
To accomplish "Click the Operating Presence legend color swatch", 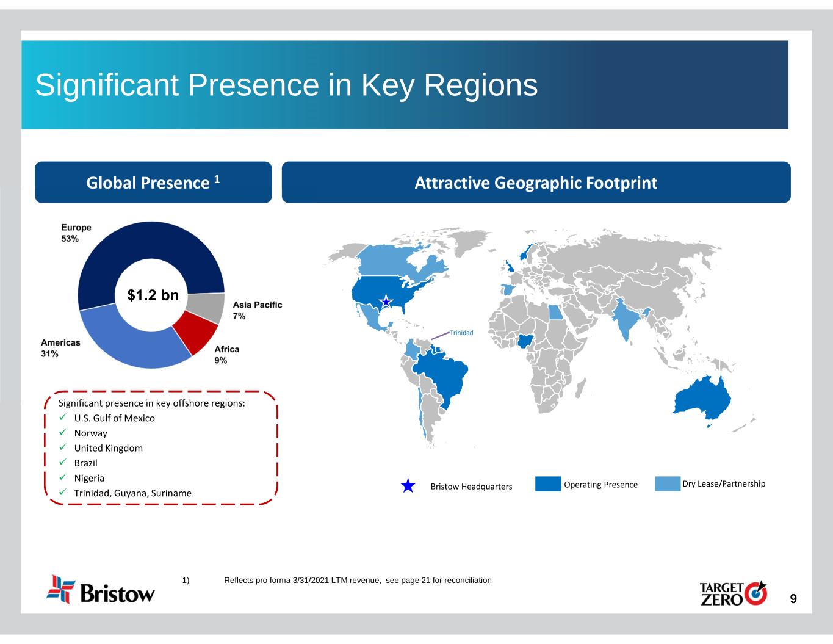I will (x=547, y=484).
